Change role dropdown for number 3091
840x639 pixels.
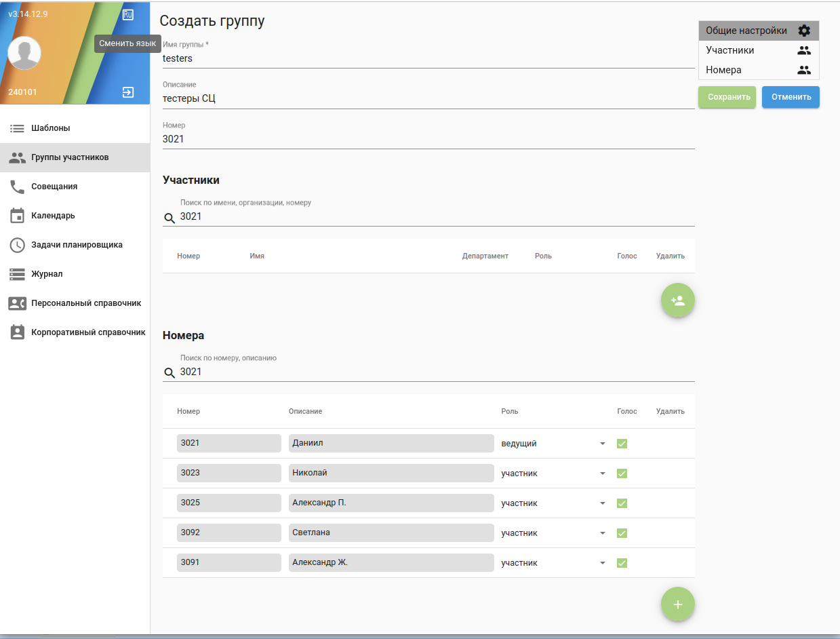pyautogui.click(x=602, y=563)
